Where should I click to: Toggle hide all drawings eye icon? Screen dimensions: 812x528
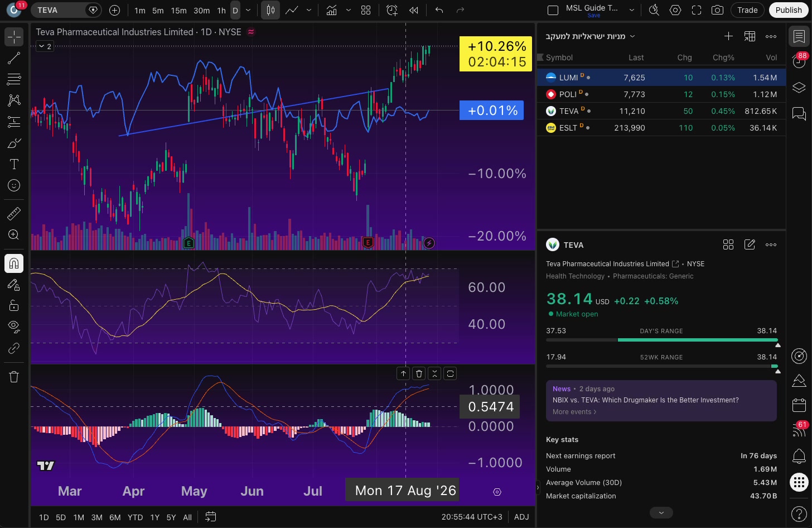[14, 327]
